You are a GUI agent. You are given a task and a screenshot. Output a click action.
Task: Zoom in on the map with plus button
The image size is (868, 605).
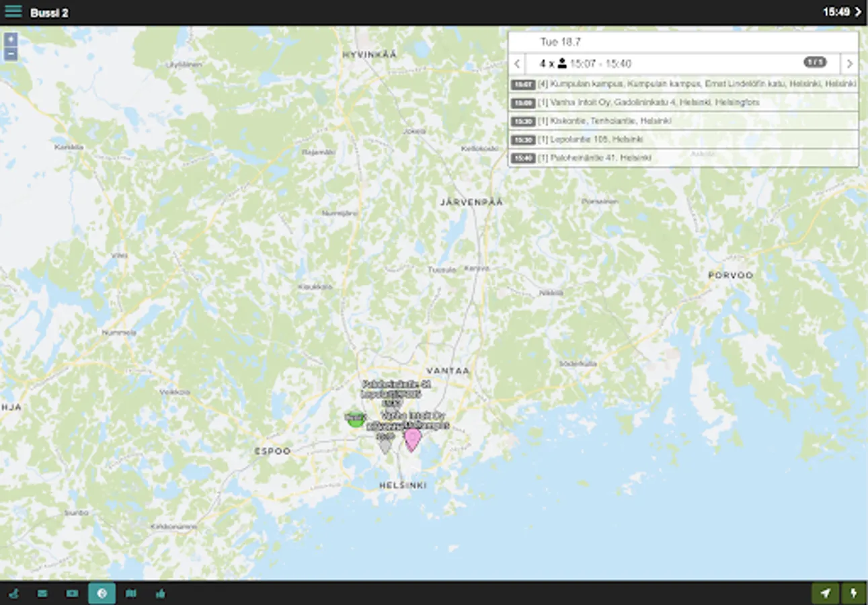(10, 39)
